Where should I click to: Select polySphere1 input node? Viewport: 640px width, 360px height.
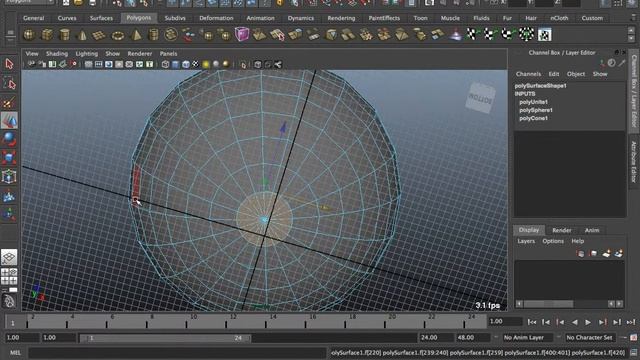click(x=536, y=110)
